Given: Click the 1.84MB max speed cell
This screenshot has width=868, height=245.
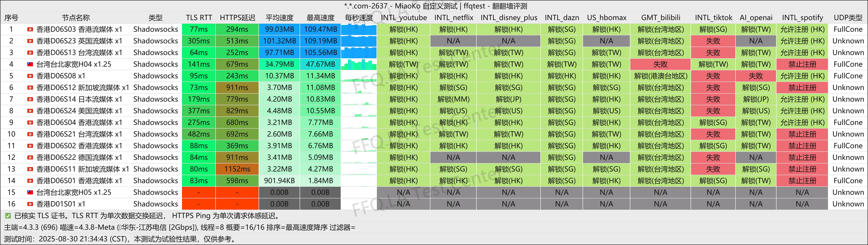Looking at the screenshot, I should pos(320,181).
